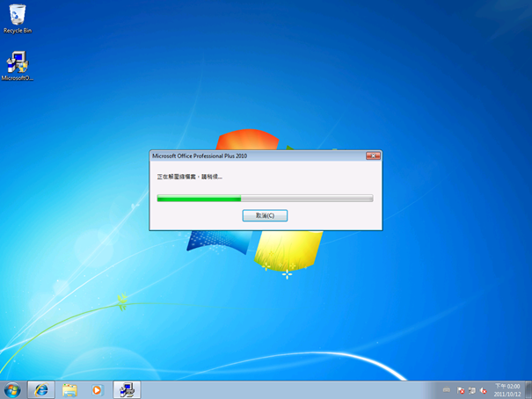Select the MicrosoftO... installer desktop icon
The image size is (532, 399).
click(x=17, y=66)
